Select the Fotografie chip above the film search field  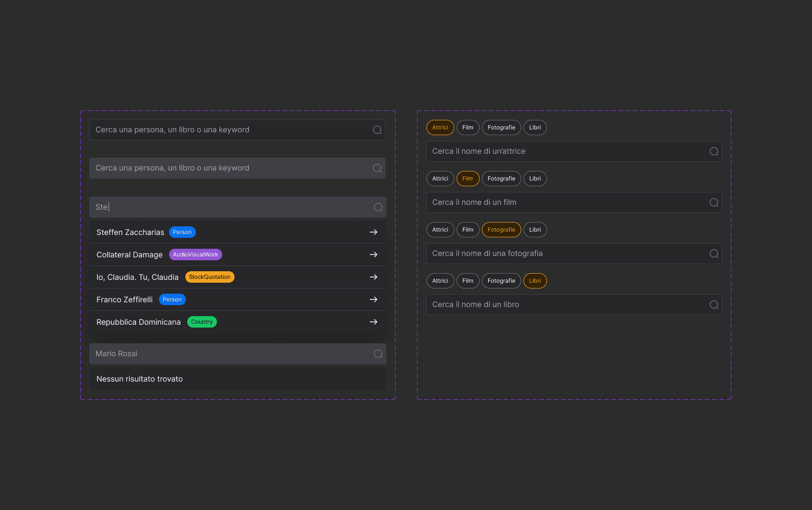click(502, 179)
